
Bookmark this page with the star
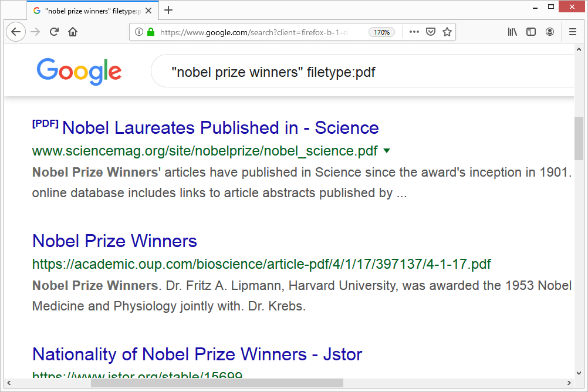pos(447,32)
